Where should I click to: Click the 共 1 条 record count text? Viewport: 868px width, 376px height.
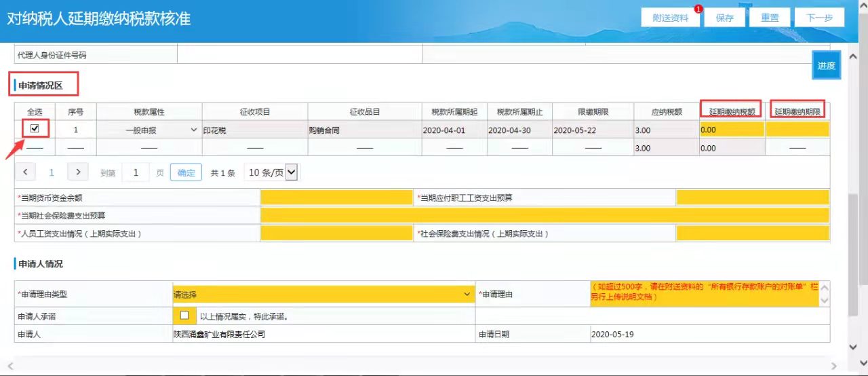223,173
